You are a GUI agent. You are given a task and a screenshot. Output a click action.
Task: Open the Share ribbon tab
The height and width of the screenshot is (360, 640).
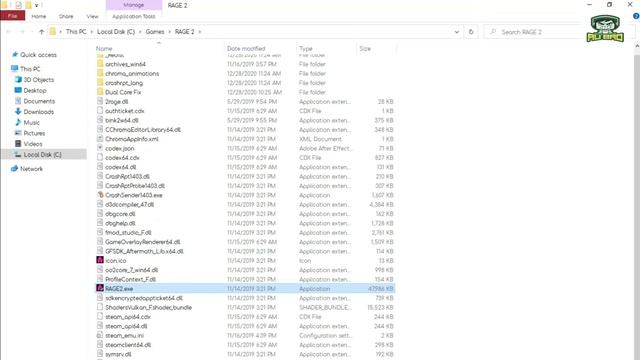(x=66, y=16)
